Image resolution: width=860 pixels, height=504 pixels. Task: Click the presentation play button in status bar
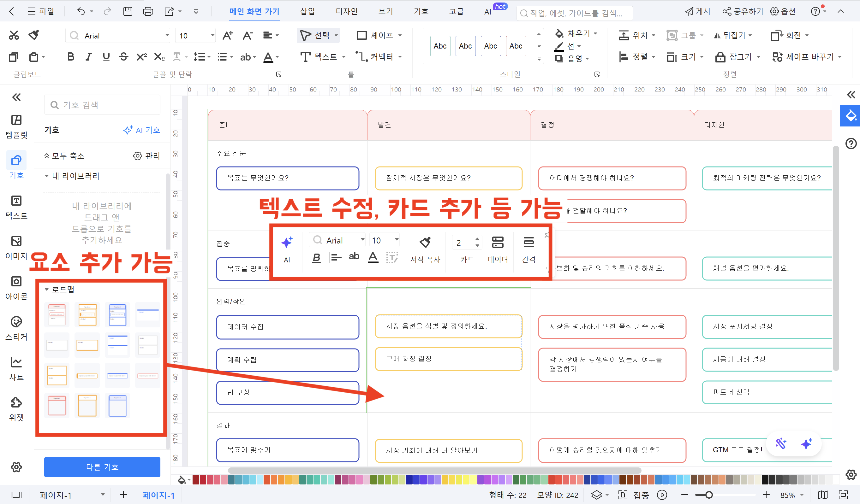(x=662, y=495)
